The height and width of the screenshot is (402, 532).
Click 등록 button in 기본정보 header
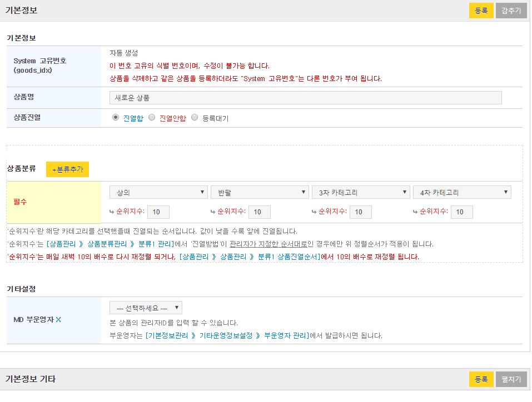(x=481, y=11)
